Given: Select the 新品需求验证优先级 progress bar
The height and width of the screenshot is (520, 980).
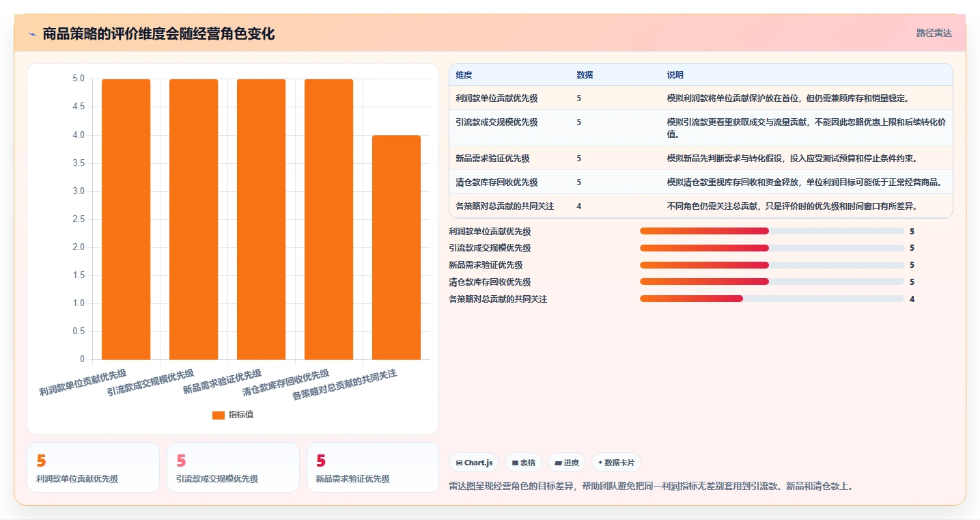Looking at the screenshot, I should coord(772,265).
